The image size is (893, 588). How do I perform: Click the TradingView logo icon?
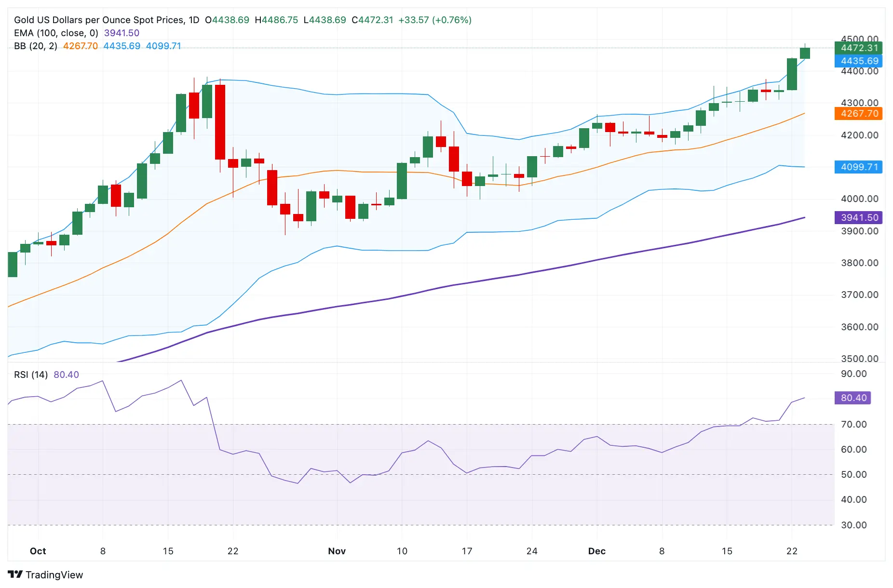[15, 575]
